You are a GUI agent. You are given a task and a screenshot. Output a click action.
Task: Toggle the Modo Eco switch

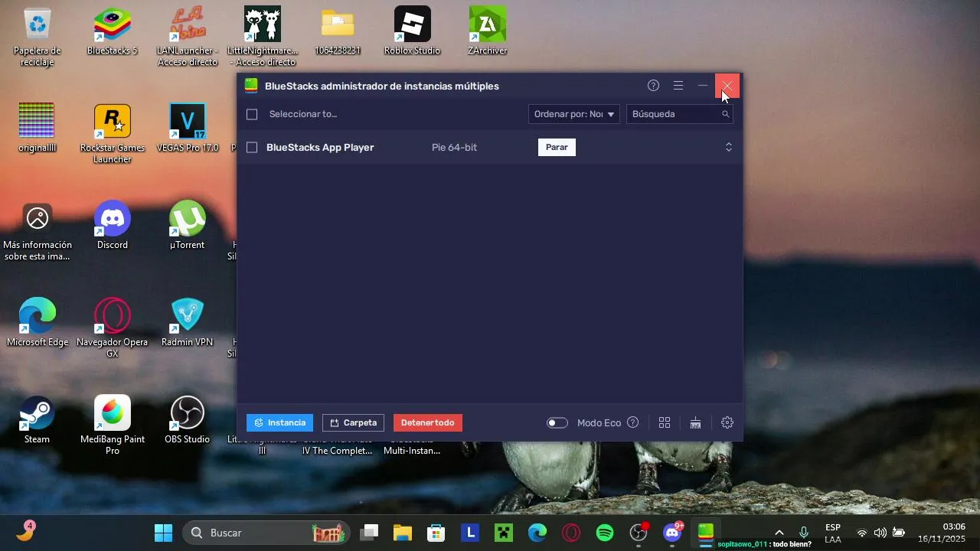pos(557,422)
